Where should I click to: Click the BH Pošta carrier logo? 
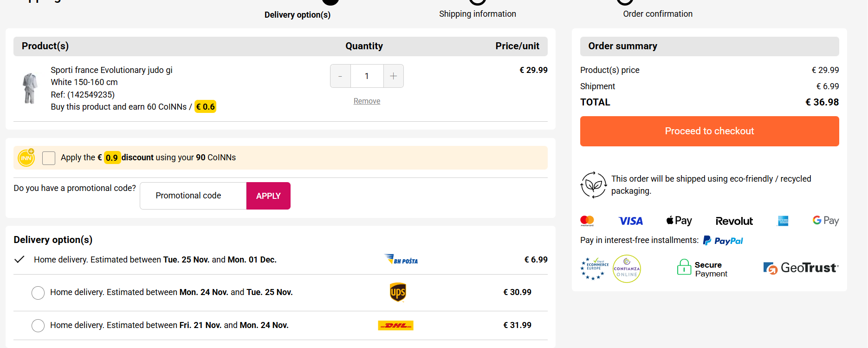tap(402, 259)
